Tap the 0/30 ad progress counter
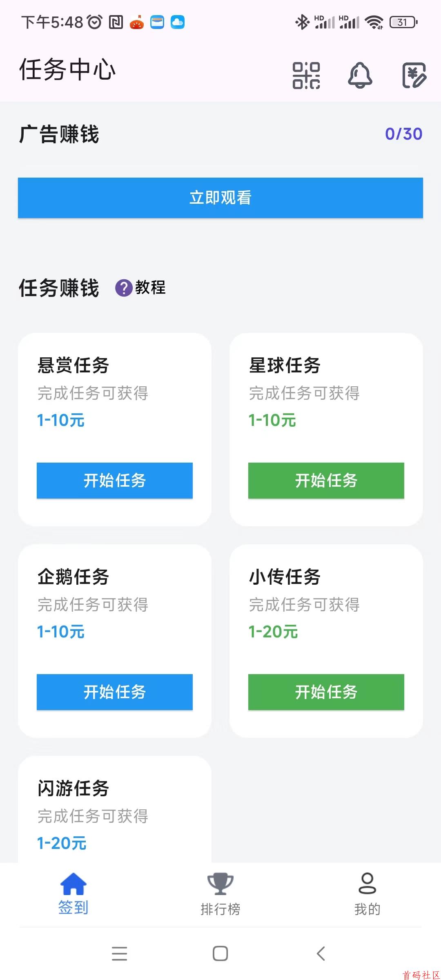 coord(404,134)
